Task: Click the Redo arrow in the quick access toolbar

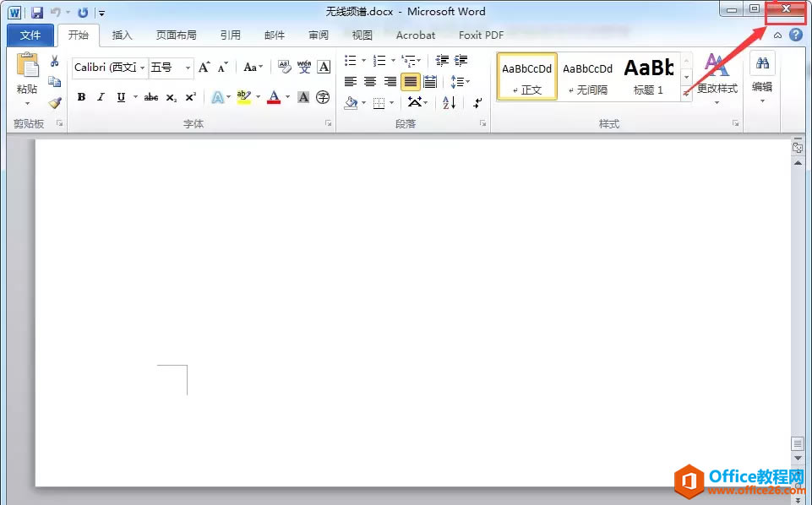Action: (83, 13)
